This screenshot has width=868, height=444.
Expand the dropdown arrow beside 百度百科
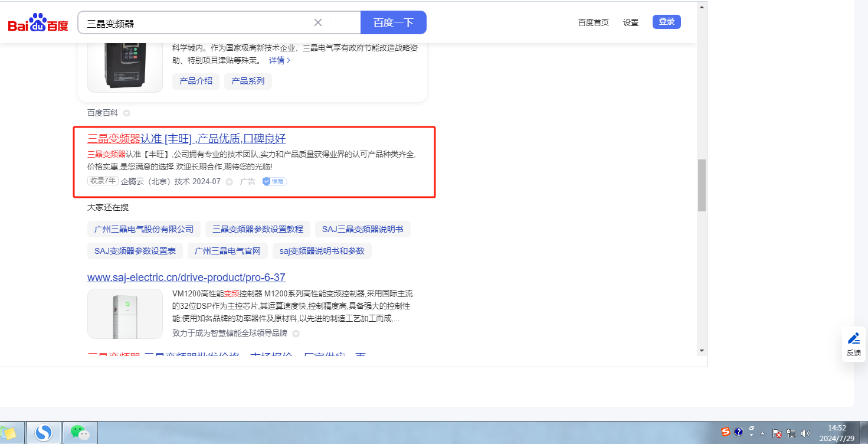[126, 113]
